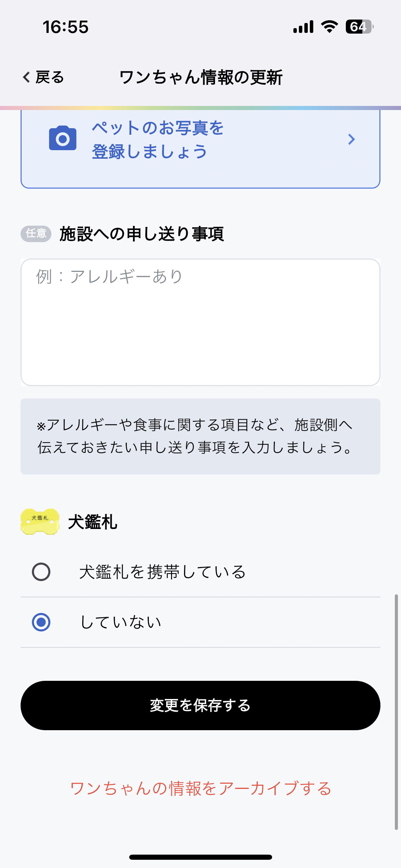Screen dimensions: 401x868
Task: Tap the battery indicator showing 64
Action: [359, 26]
